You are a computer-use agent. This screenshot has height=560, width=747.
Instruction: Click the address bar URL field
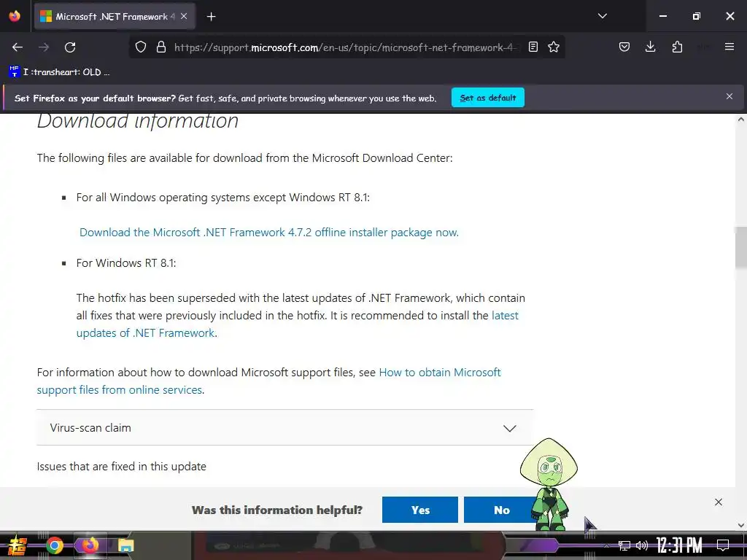click(346, 47)
